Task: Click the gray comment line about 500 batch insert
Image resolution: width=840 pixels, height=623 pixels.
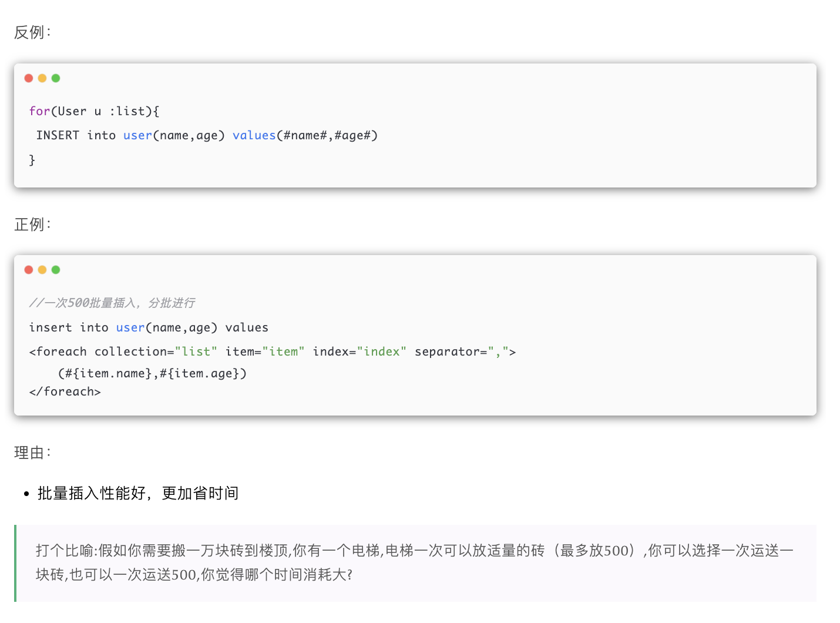Action: click(x=112, y=303)
